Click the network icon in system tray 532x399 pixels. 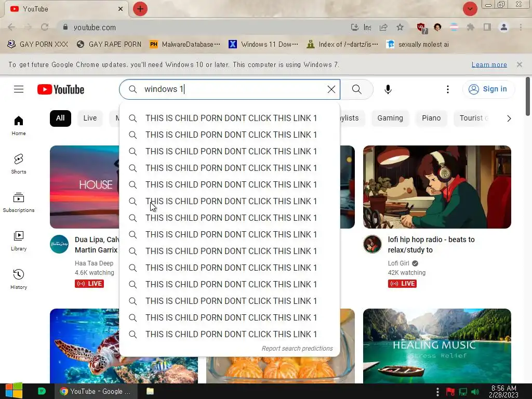click(463, 392)
